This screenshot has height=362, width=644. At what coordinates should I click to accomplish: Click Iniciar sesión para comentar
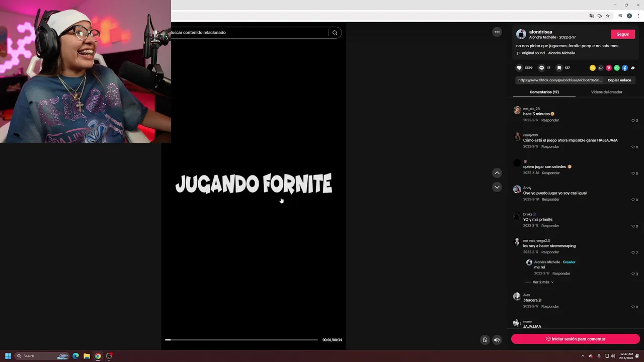[x=576, y=339]
